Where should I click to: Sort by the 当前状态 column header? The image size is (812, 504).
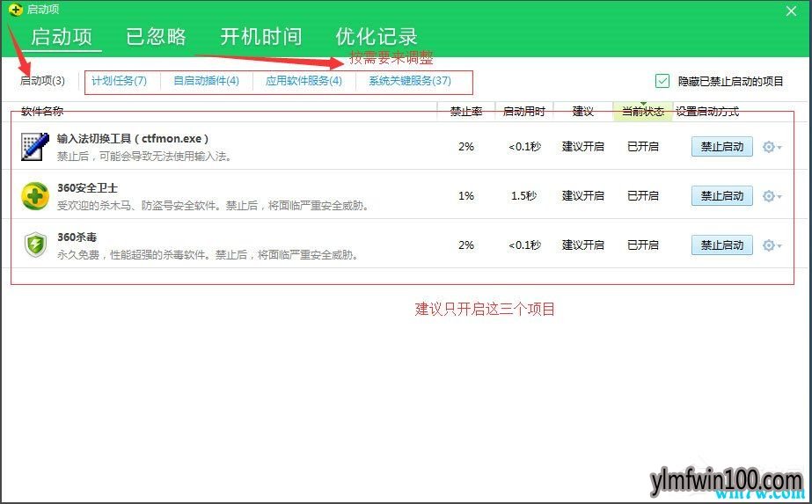pos(642,112)
